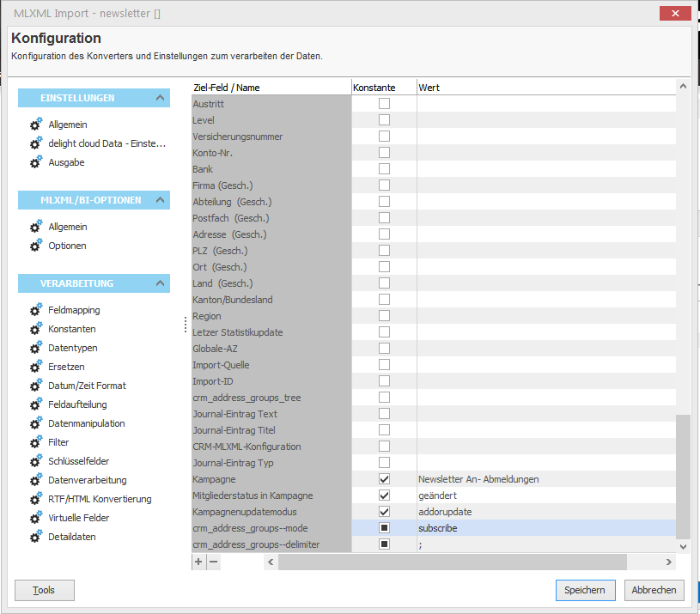Viewport: 700px width, 614px height.
Task: Enable the Konstante checkbox for Bank
Action: click(x=383, y=168)
